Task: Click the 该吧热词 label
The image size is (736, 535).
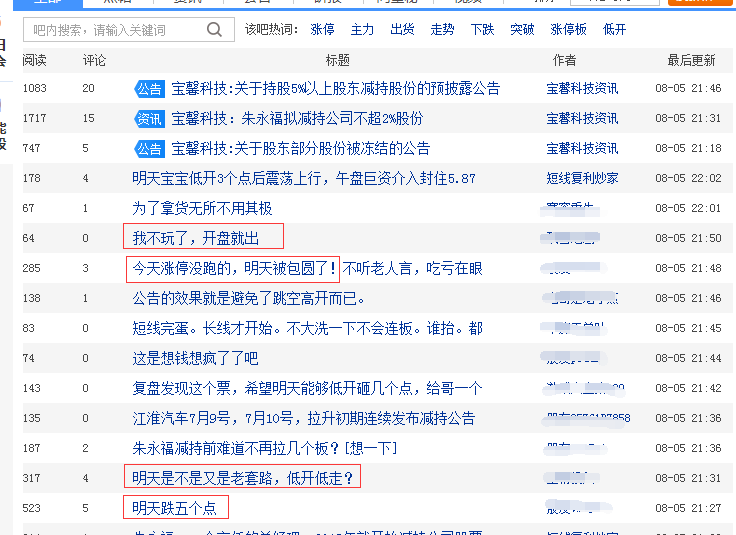Action: click(271, 30)
